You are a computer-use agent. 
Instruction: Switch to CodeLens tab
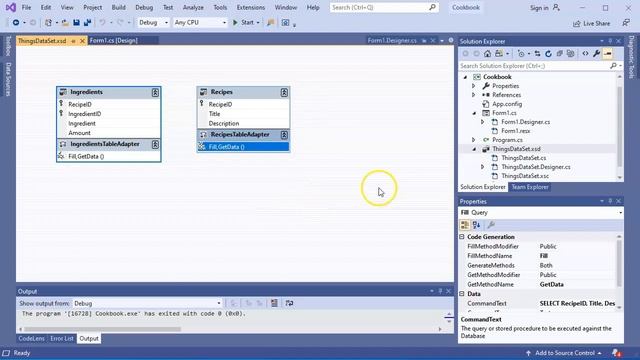(31, 339)
